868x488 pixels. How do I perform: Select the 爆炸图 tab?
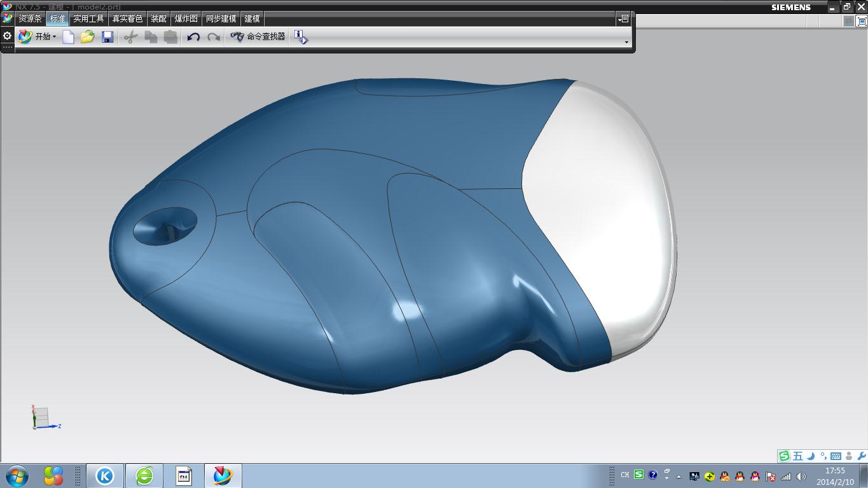pos(186,19)
